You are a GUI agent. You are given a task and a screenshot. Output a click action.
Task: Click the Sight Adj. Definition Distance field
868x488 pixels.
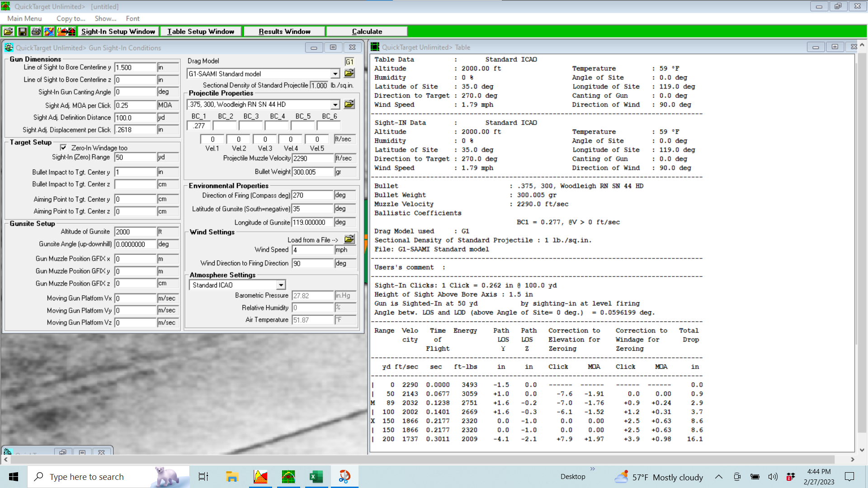coord(135,118)
